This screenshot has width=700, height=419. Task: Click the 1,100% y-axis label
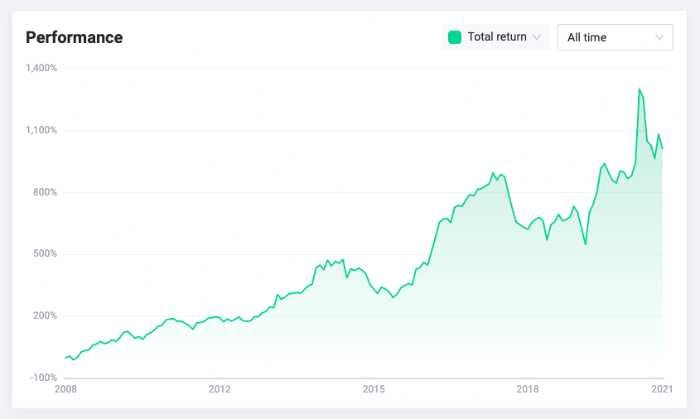(42, 130)
